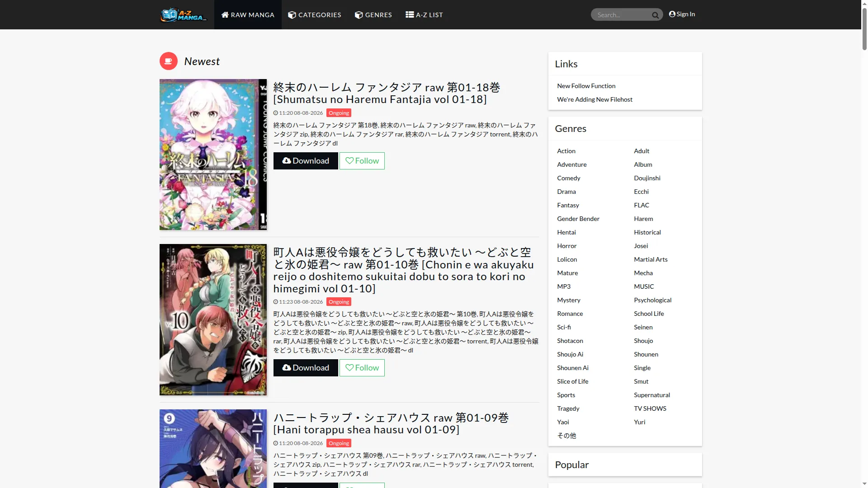Select the Yuri genre
The image size is (868, 488).
point(639,422)
